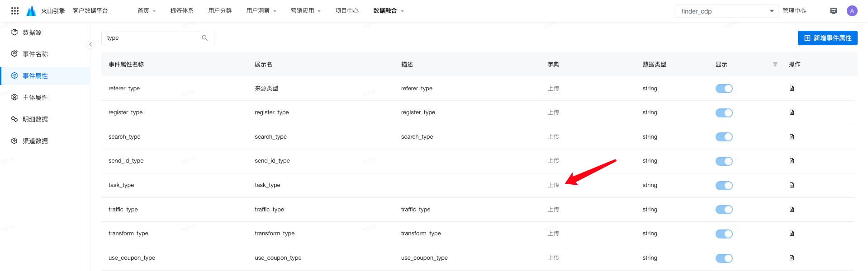The width and height of the screenshot is (868, 271).
Task: Toggle display switch for traffic_type
Action: [724, 210]
